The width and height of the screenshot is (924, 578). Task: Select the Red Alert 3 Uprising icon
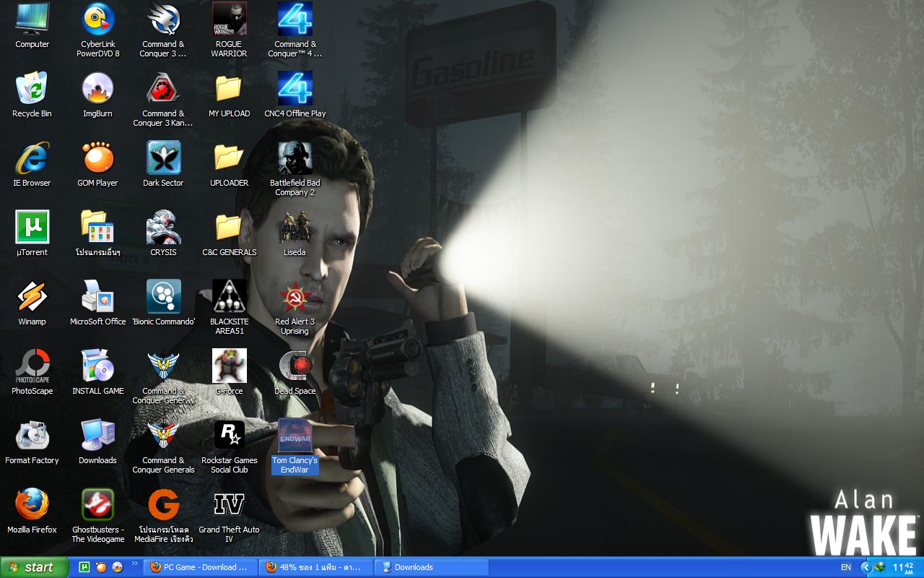(295, 307)
